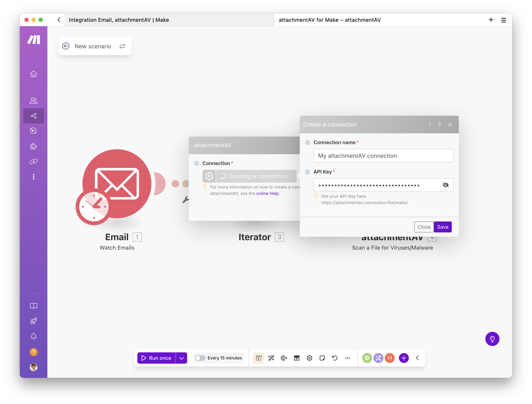Open the Team members sidebar icon
The width and height of the screenshot is (532, 404).
tap(33, 101)
